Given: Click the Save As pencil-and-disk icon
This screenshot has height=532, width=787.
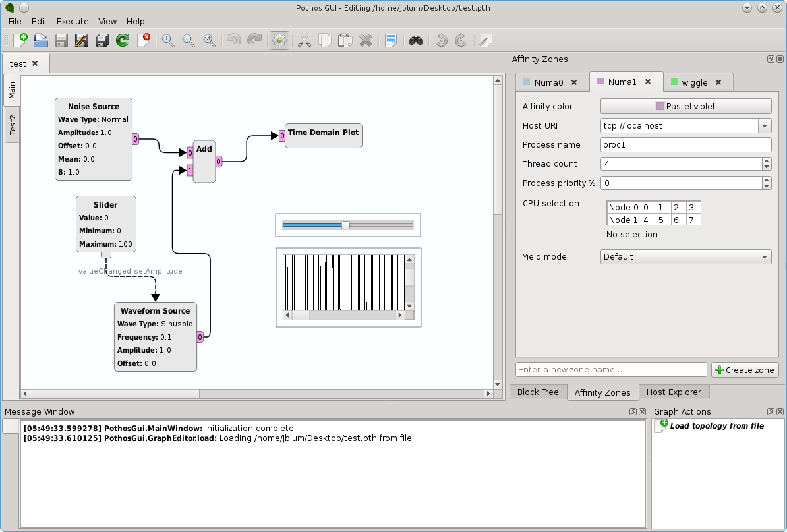Looking at the screenshot, I should click(81, 40).
